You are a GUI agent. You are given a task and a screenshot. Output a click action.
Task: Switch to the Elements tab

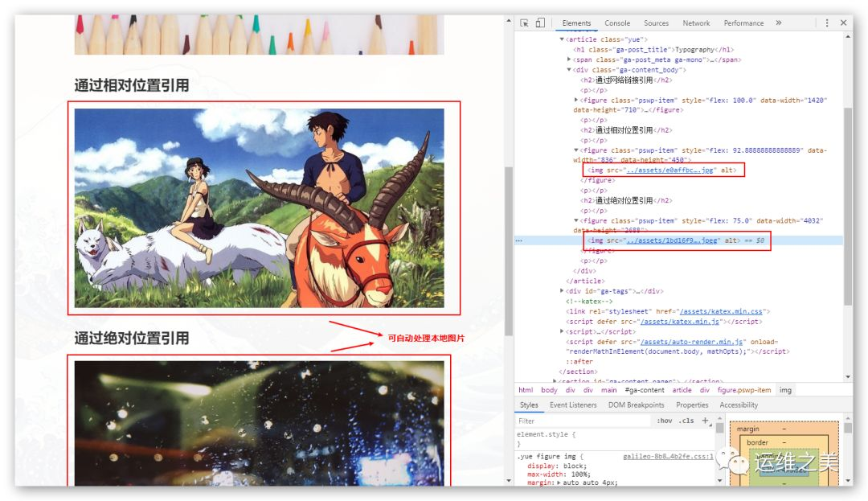[x=576, y=23]
